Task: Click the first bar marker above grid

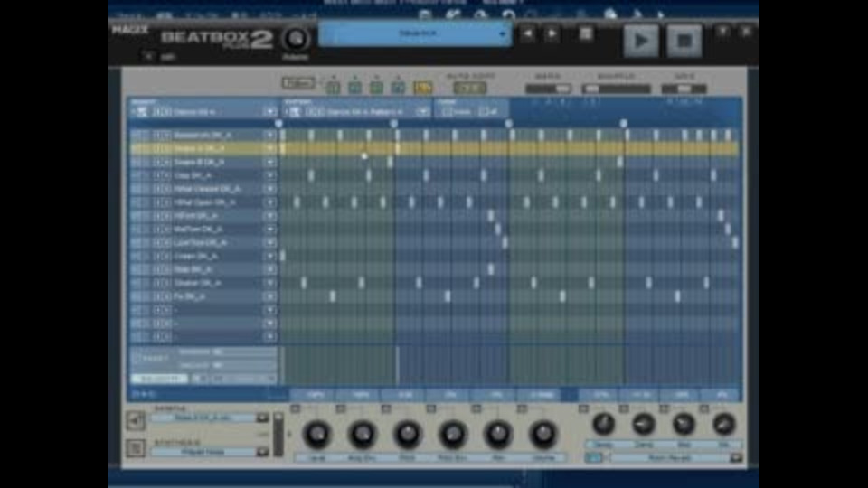Action: tap(278, 124)
